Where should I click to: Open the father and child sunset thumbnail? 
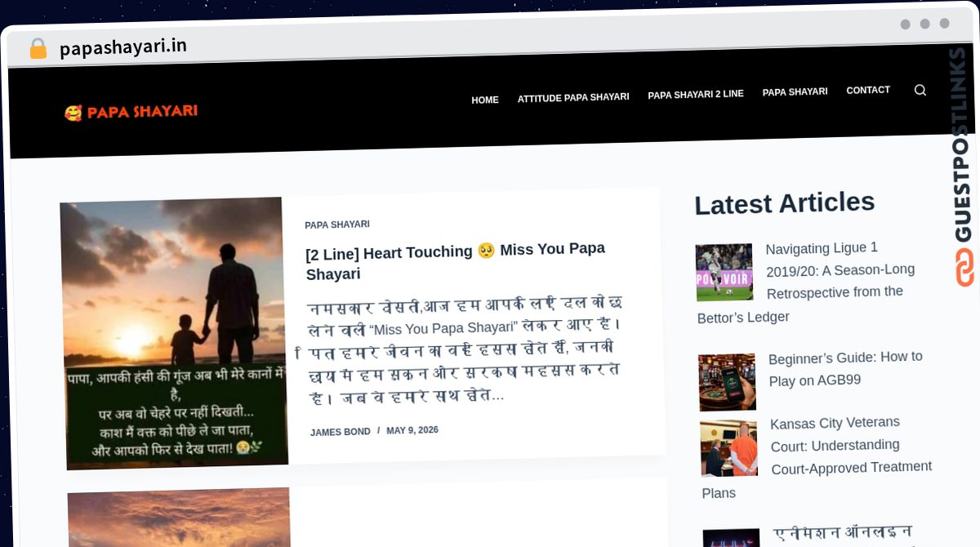click(174, 333)
